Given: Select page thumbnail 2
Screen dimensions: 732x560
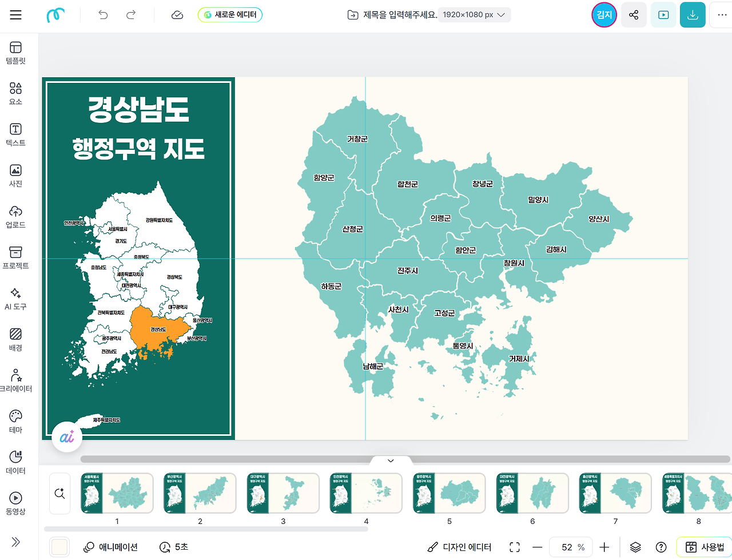Looking at the screenshot, I should click(200, 493).
